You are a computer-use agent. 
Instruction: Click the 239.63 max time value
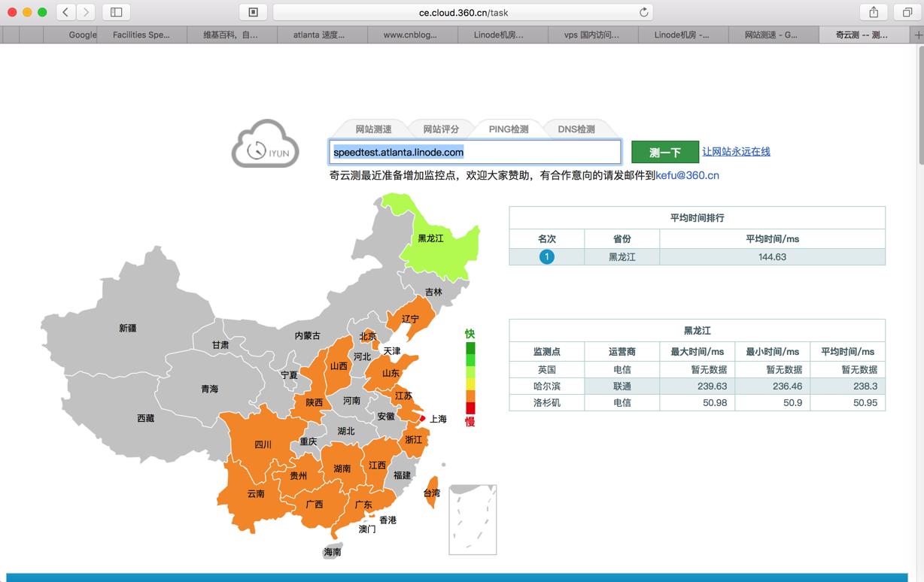[712, 386]
